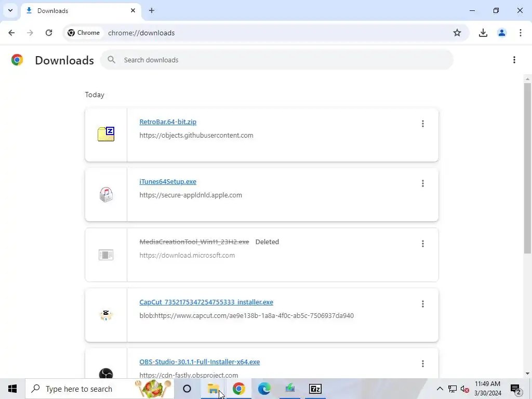The height and width of the screenshot is (399, 532).
Task: Reload the downloads page
Action: tap(49, 33)
